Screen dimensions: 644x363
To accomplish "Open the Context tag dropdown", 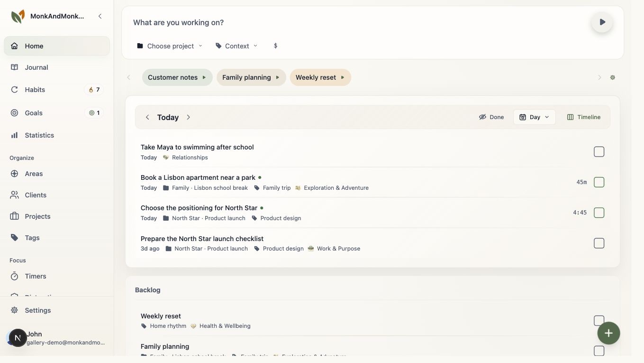I will [x=236, y=46].
